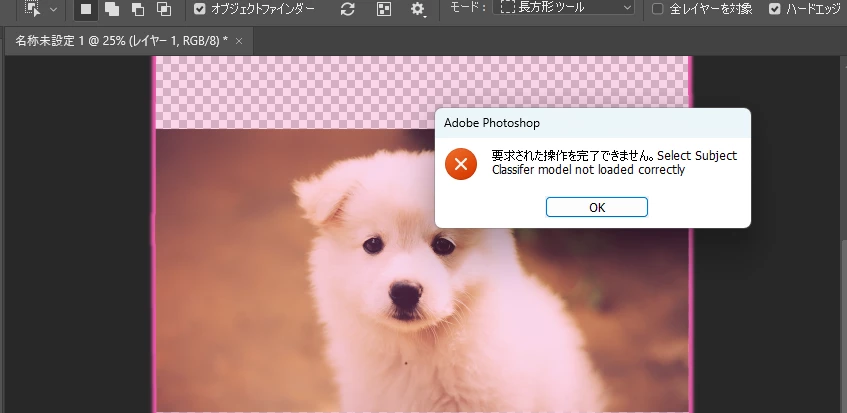Choose Intersect with Selection icon
Viewport: 847px width, 413px height.
(x=164, y=9)
